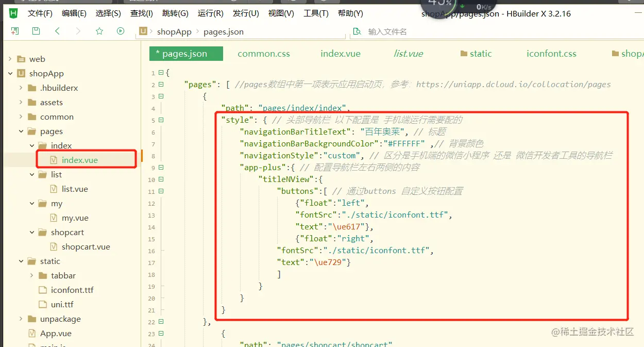Switch to the static tab
Viewport: 644px width, 347px height.
point(476,54)
